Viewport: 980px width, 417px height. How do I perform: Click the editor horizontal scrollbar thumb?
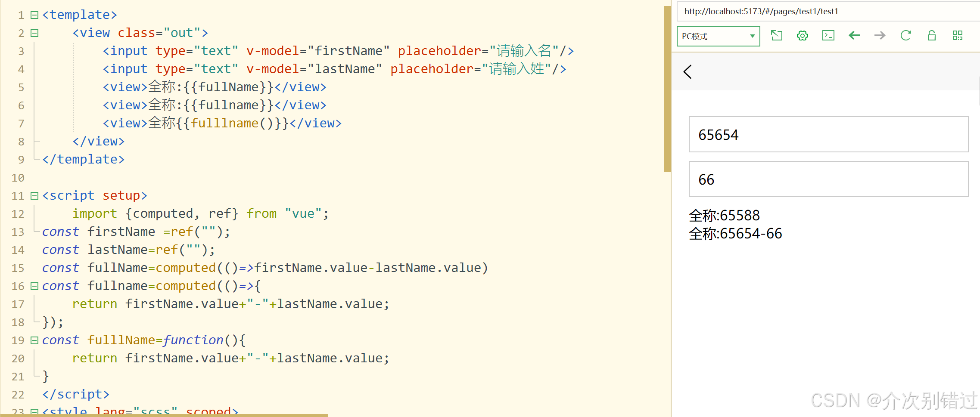164,415
